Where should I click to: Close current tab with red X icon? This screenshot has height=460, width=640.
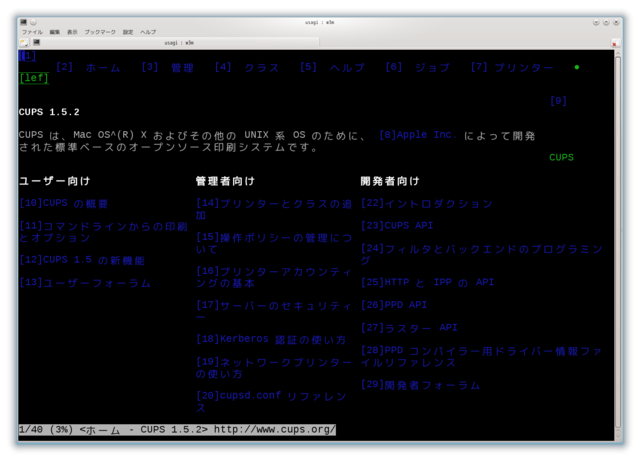tap(614, 43)
